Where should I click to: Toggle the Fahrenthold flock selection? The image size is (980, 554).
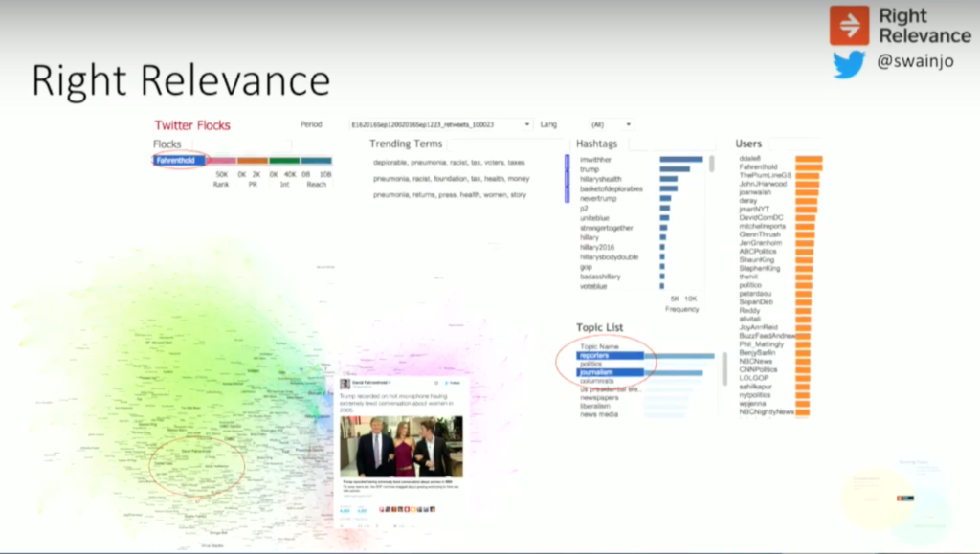pos(179,160)
